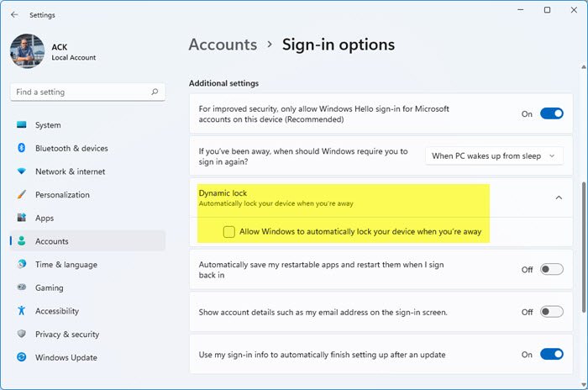Click the ACK profile picture
The image size is (588, 390).
click(x=28, y=50)
